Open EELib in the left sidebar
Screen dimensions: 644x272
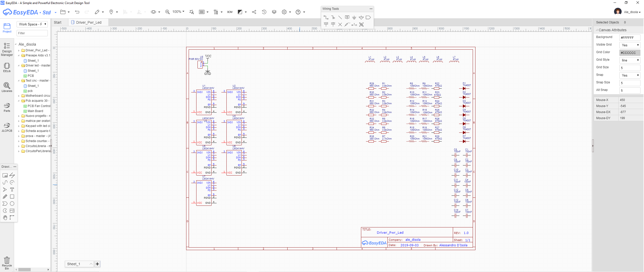coord(7,67)
